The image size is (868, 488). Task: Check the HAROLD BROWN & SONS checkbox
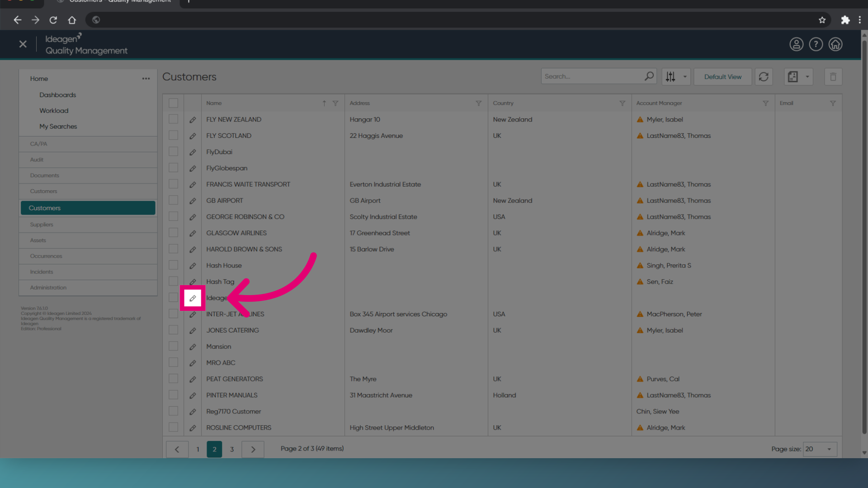tap(173, 249)
